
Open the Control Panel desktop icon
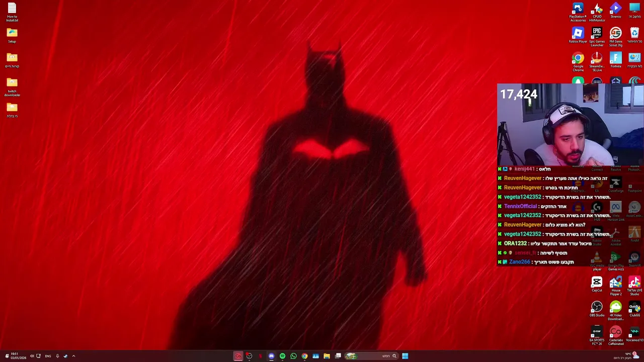(x=634, y=60)
